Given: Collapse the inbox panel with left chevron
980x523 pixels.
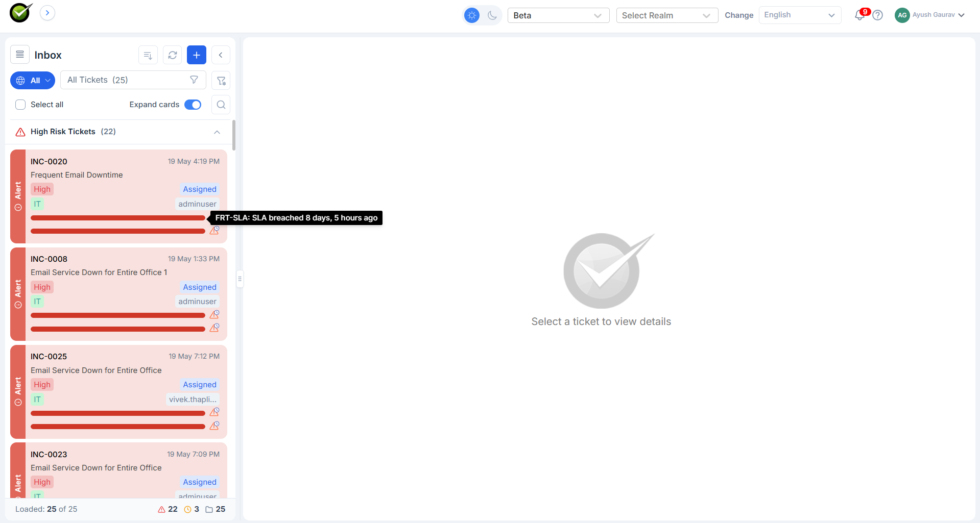Looking at the screenshot, I should [x=221, y=55].
